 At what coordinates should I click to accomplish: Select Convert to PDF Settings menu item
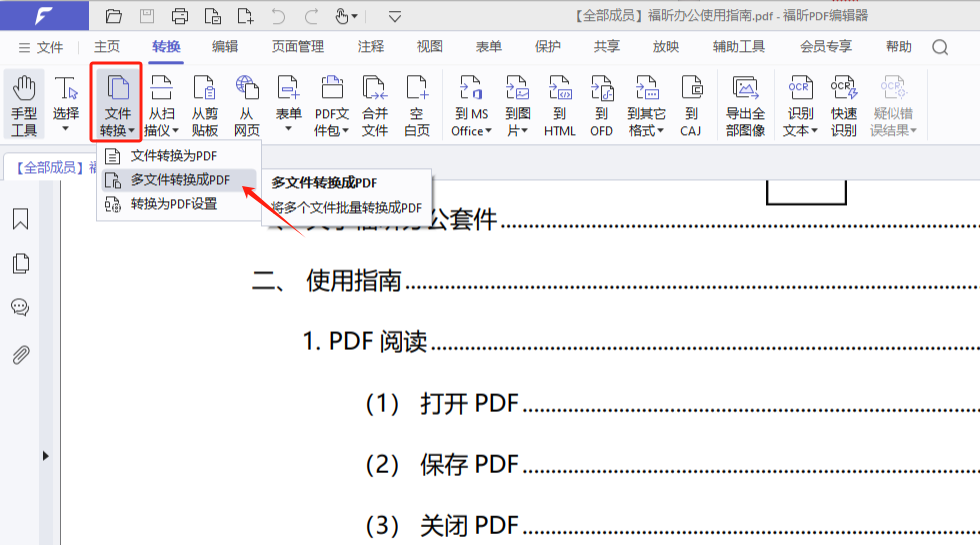pos(173,204)
